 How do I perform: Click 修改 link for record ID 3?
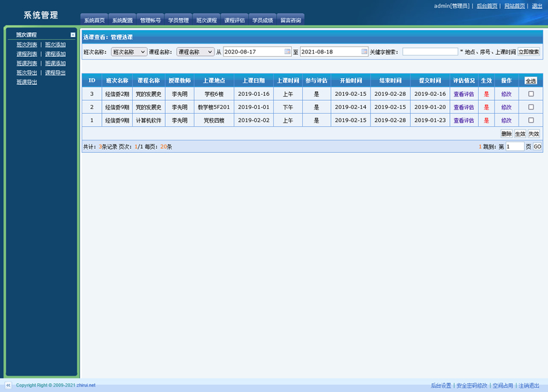(x=506, y=94)
